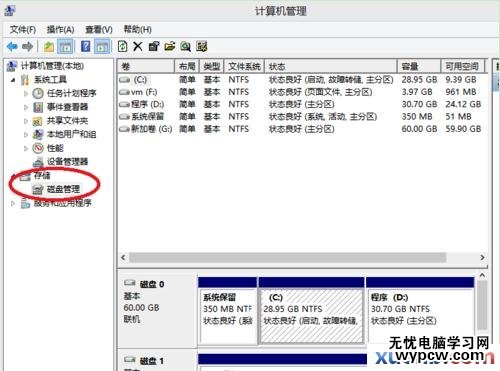
Task: Open 本地用户和组 in the tree
Action: [71, 134]
